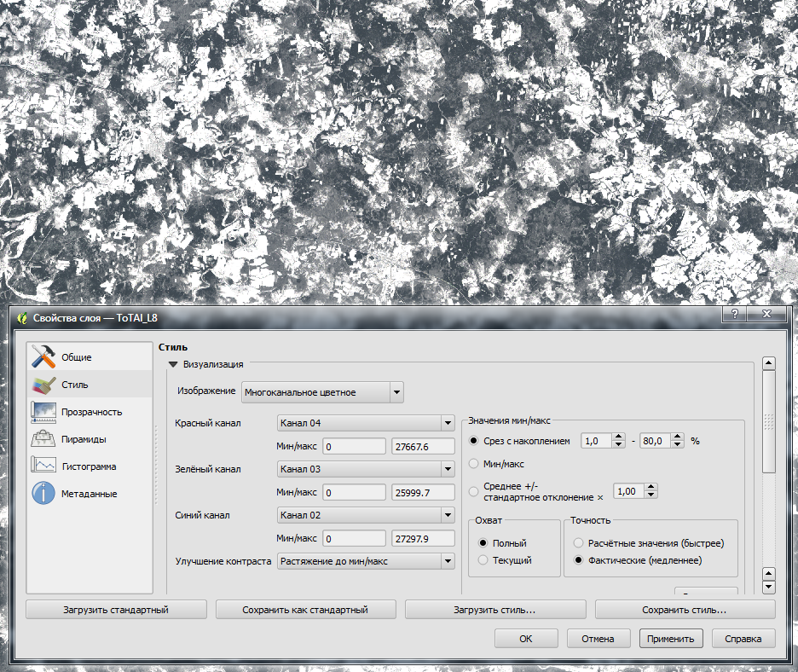This screenshot has height=672, width=798.
Task: Open the Metadata (Метаданные) info icon
Action: pyautogui.click(x=43, y=493)
